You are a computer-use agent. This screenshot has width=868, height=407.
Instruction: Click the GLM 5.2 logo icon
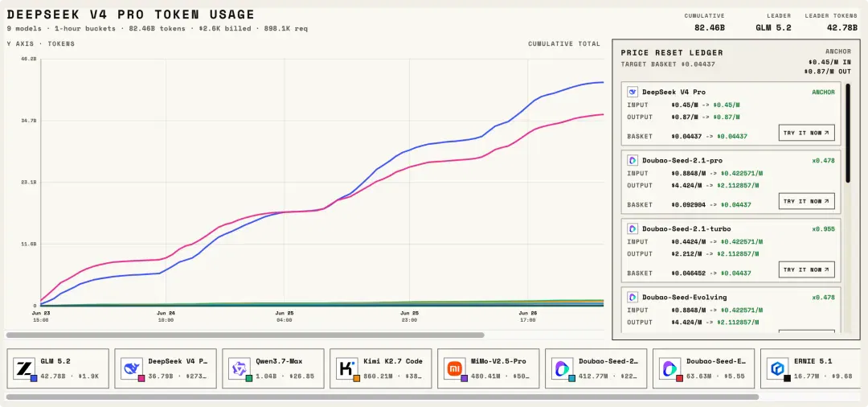(x=24, y=368)
